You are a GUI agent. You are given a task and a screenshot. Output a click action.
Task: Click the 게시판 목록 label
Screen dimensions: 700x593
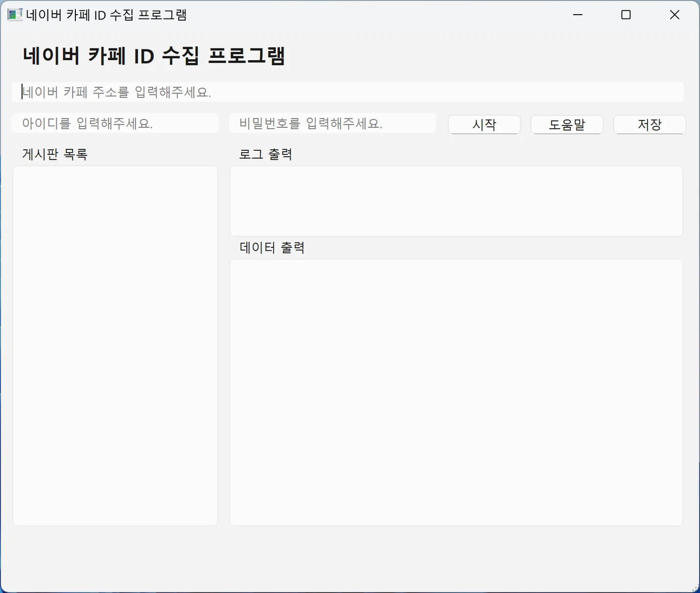coord(55,154)
